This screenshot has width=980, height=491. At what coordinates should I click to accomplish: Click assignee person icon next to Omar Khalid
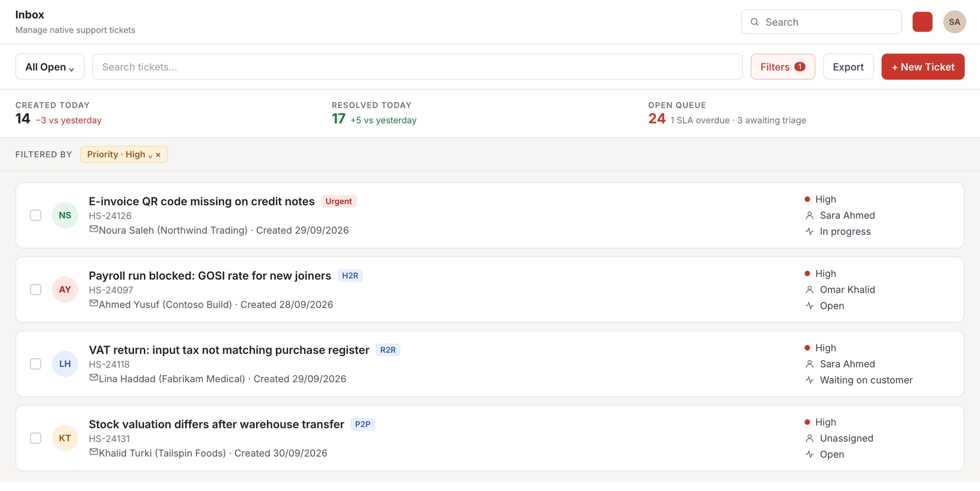pyautogui.click(x=809, y=290)
